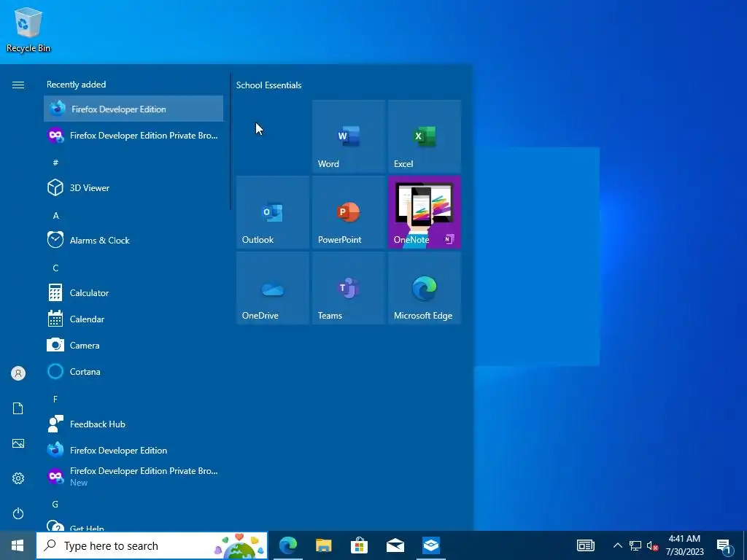
Task: Open the Outlook tile
Action: (x=273, y=212)
